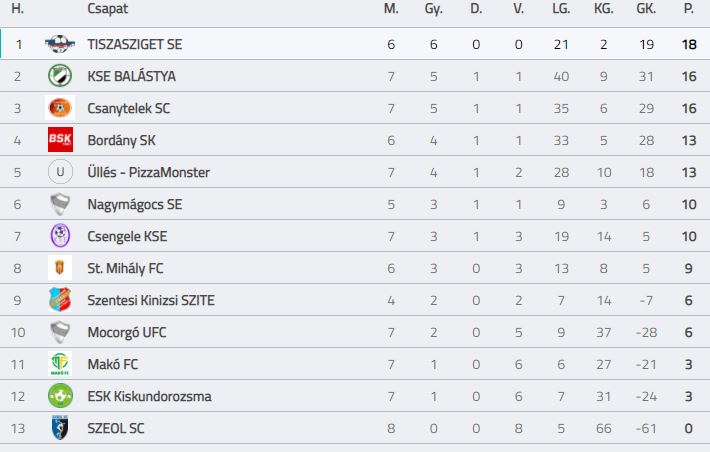Image resolution: width=710 pixels, height=452 pixels.
Task: Click the SZEOL SC blue crest
Action: pyautogui.click(x=60, y=428)
